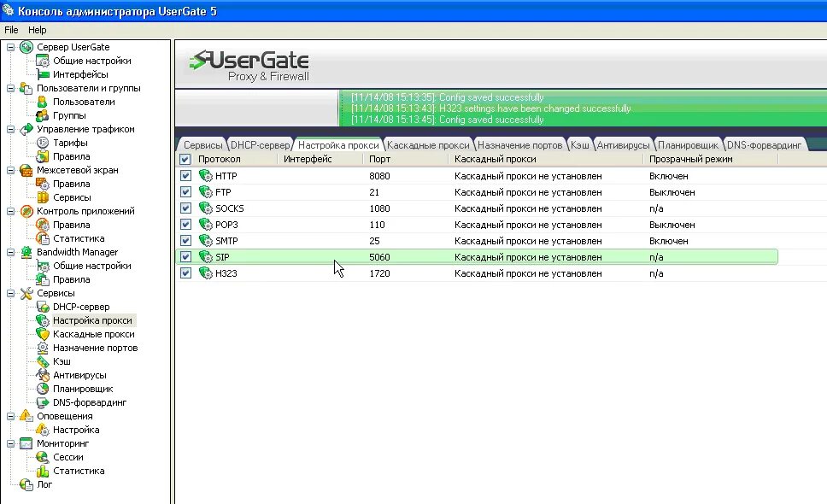Click the icon beside Общие настройки under Bandwidth Manager
The width and height of the screenshot is (827, 504).
point(43,267)
